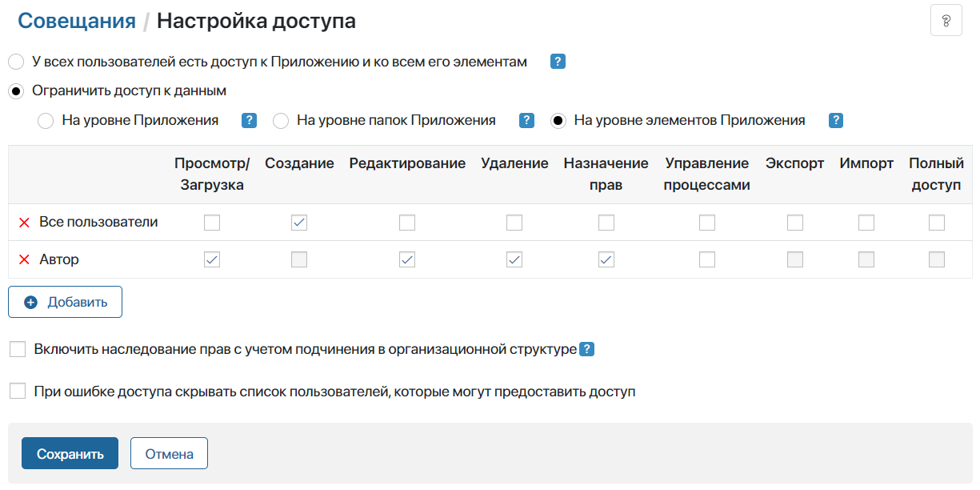Select 'Ограничить доступ к данным' radio

(16, 91)
